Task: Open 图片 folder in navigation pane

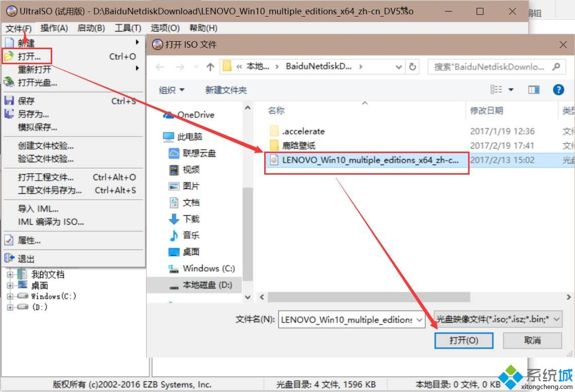Action: click(x=184, y=186)
